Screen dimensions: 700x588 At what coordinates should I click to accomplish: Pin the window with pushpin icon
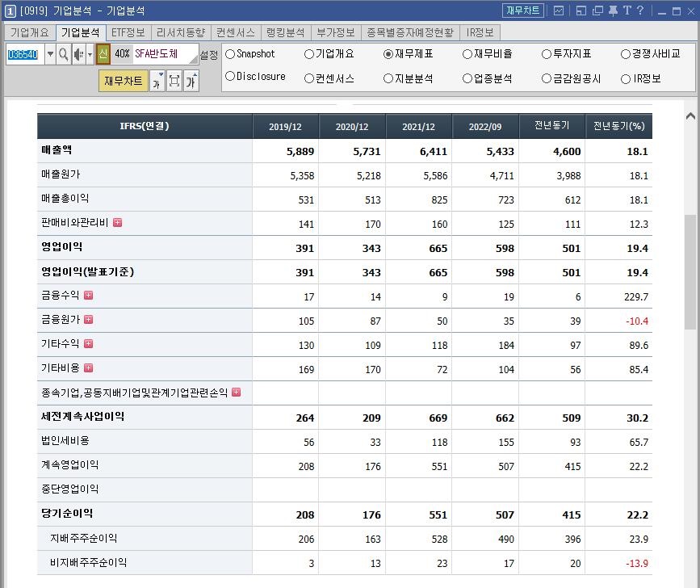[x=613, y=10]
